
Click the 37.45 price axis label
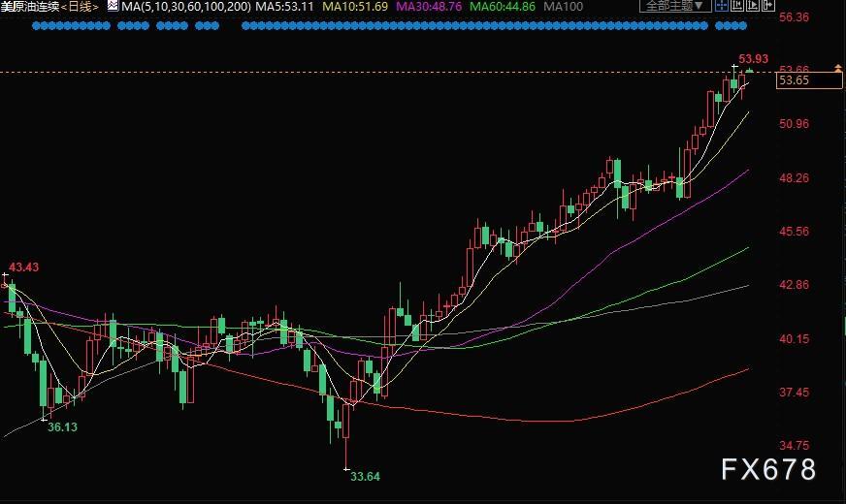pyautogui.click(x=795, y=393)
